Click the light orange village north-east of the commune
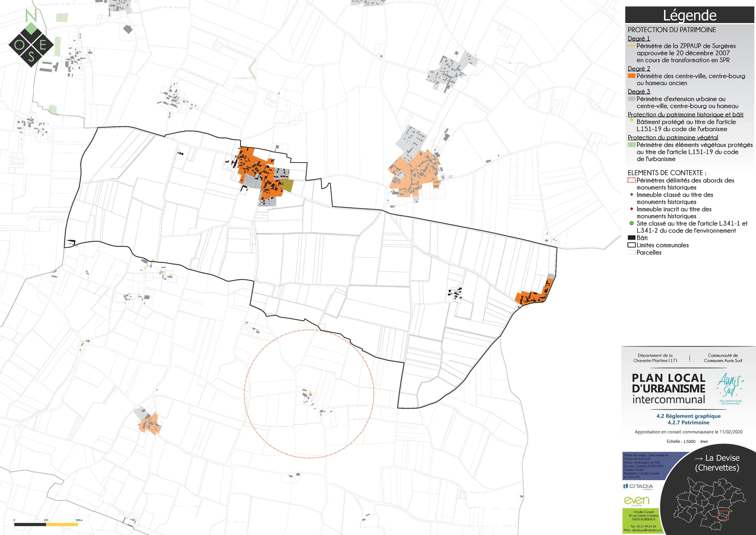This screenshot has width=756, height=535. click(415, 174)
